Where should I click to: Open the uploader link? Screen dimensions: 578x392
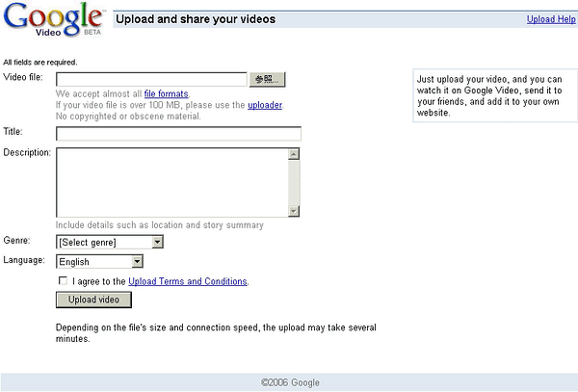(x=265, y=105)
